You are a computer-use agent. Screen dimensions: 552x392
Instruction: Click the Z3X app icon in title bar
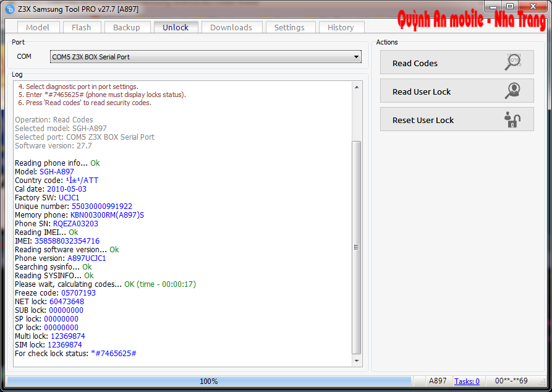coord(10,9)
